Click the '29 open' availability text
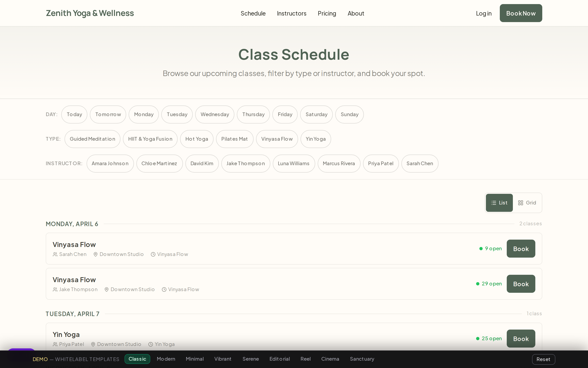 click(x=492, y=284)
